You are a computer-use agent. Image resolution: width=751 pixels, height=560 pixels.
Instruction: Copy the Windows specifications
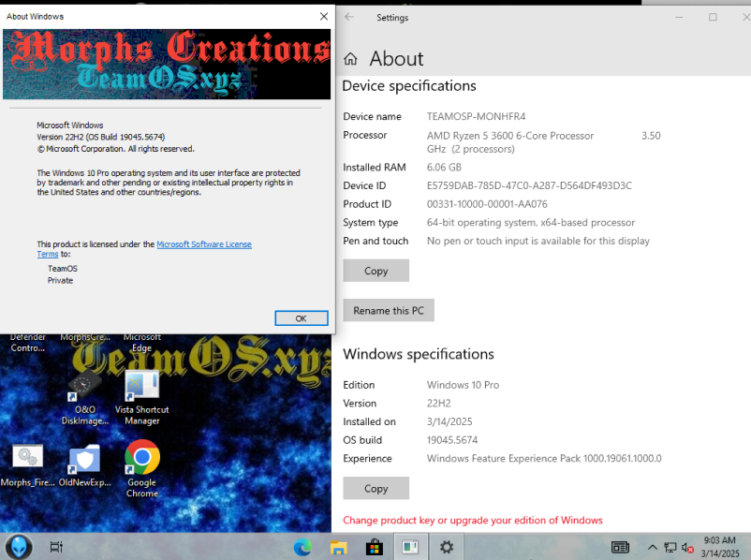coord(376,488)
